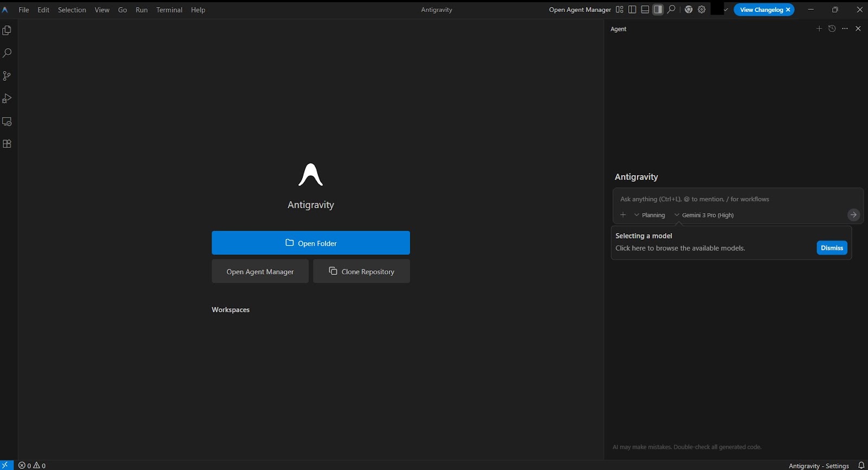Viewport: 868px width, 470px height.
Task: Toggle the secondary side bar (Agent)
Action: 658,10
